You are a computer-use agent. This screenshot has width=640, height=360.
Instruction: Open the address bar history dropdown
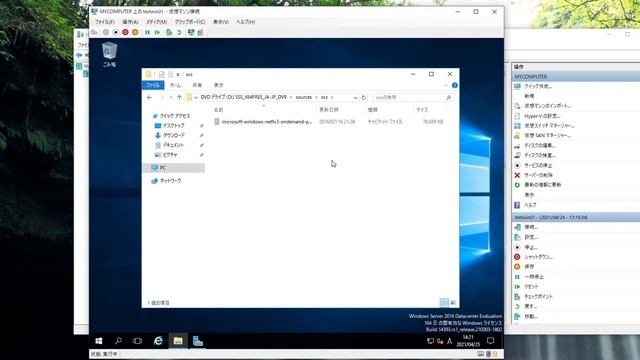click(x=355, y=98)
